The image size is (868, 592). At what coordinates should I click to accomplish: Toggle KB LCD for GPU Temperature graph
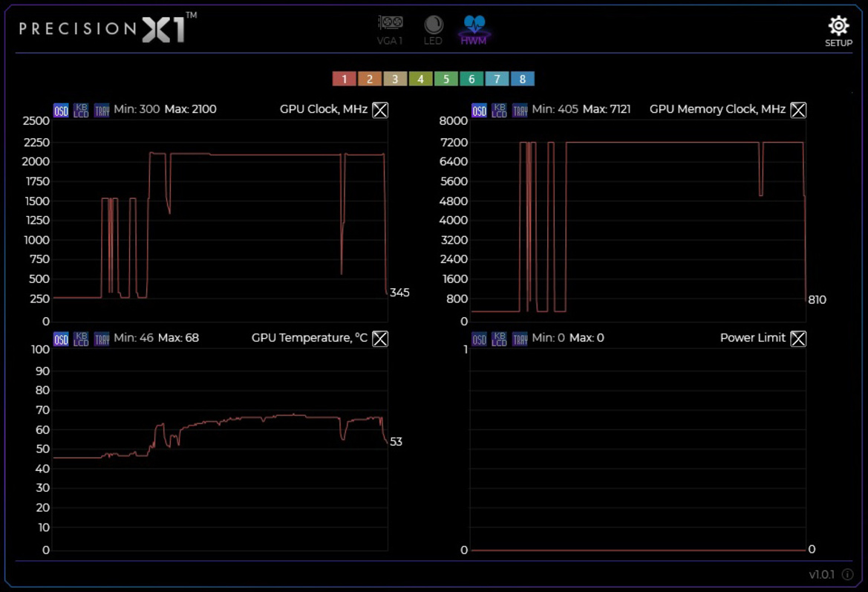tap(82, 339)
